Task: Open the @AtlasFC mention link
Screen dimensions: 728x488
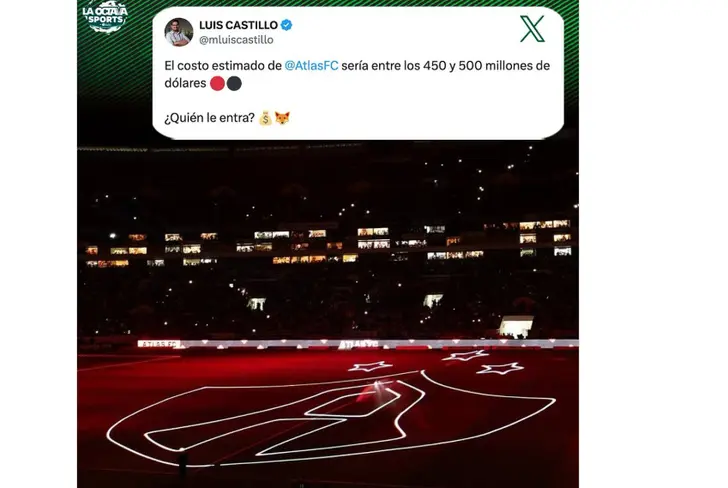Action: 311,66
